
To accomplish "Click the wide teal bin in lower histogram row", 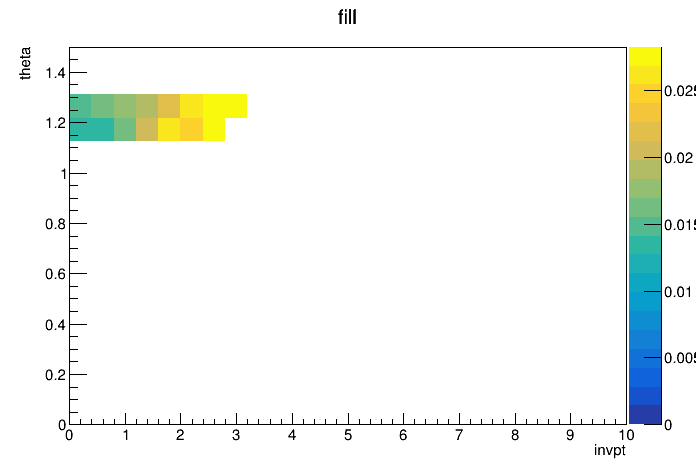I will [x=92, y=129].
